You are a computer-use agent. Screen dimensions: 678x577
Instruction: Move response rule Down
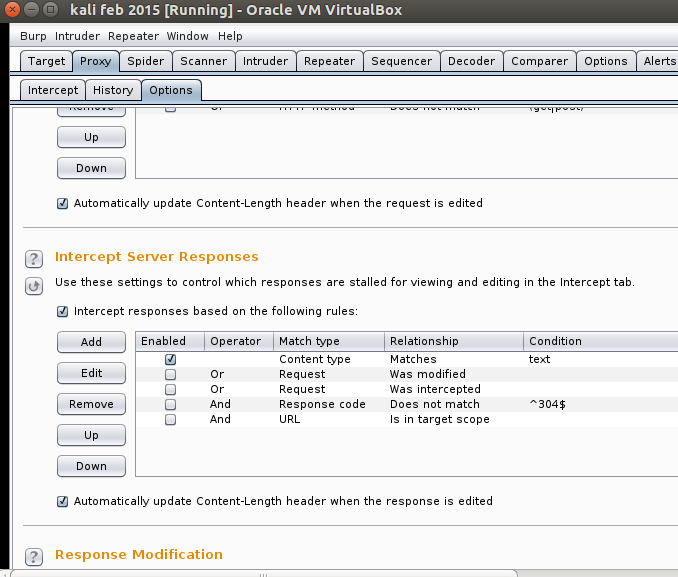[x=91, y=466]
